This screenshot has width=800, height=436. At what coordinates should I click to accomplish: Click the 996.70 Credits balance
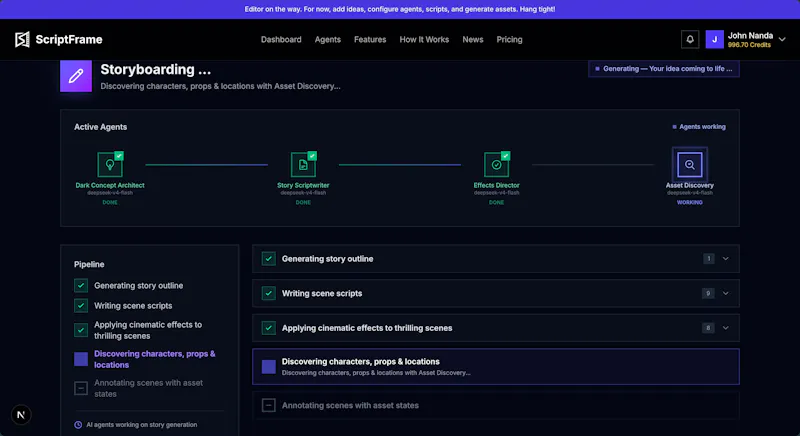pyautogui.click(x=749, y=45)
